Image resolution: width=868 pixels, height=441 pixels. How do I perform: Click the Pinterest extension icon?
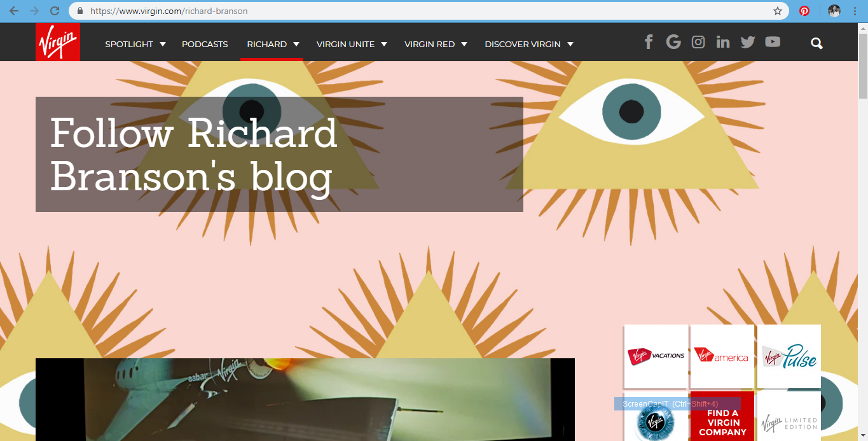pyautogui.click(x=804, y=11)
